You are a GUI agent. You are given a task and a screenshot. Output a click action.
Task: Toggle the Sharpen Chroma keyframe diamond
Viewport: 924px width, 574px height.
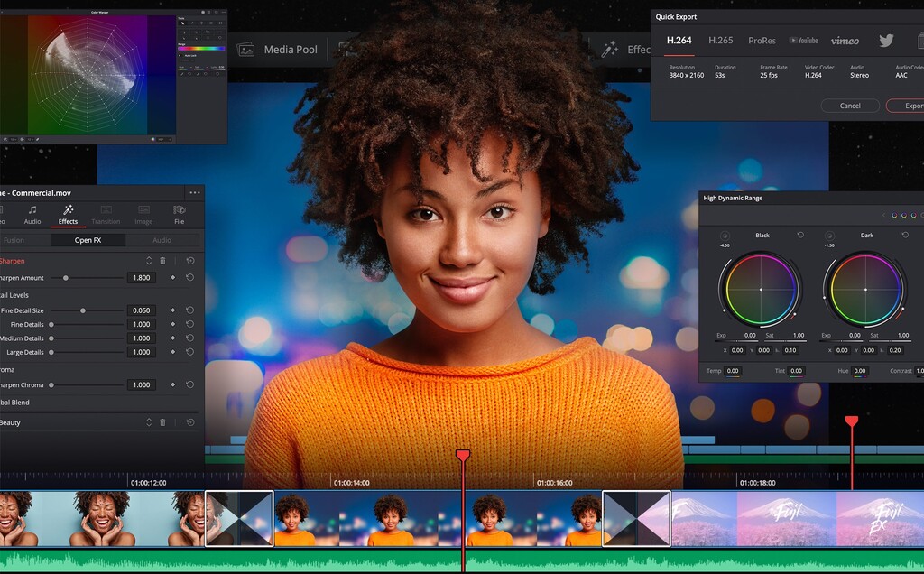coord(172,384)
